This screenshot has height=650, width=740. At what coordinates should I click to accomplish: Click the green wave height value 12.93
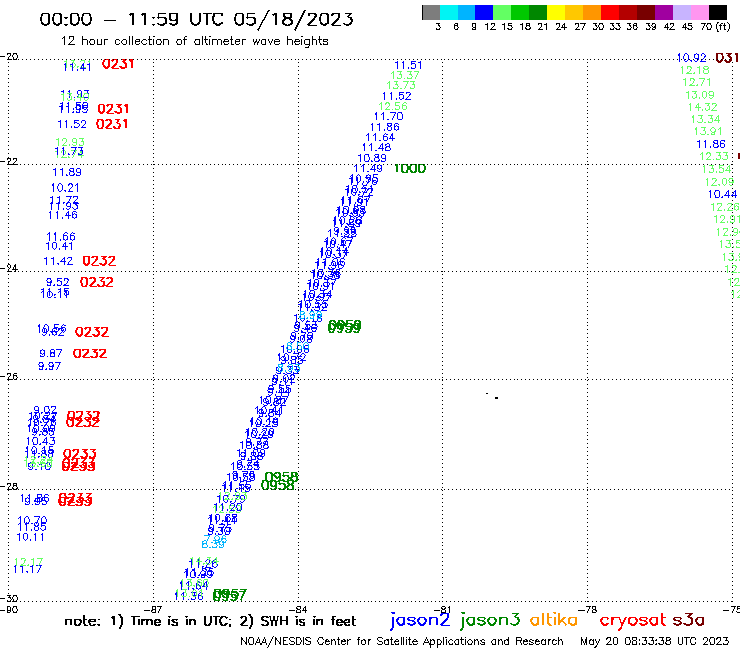pyautogui.click(x=70, y=142)
